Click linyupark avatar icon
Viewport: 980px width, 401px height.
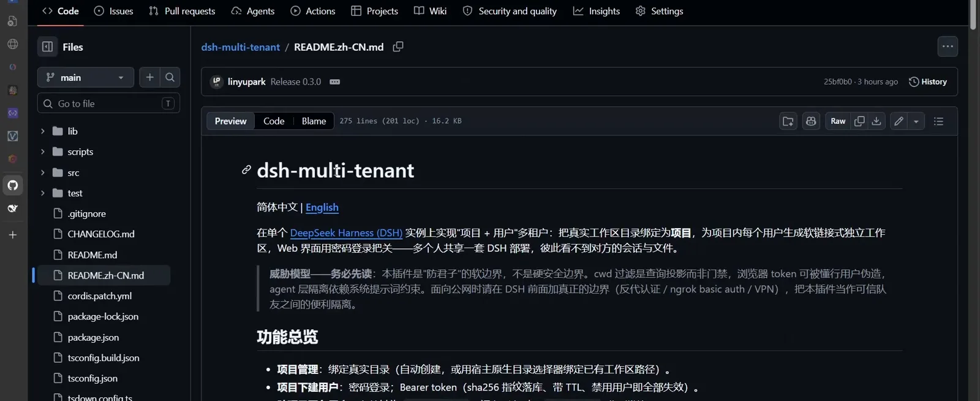(216, 82)
